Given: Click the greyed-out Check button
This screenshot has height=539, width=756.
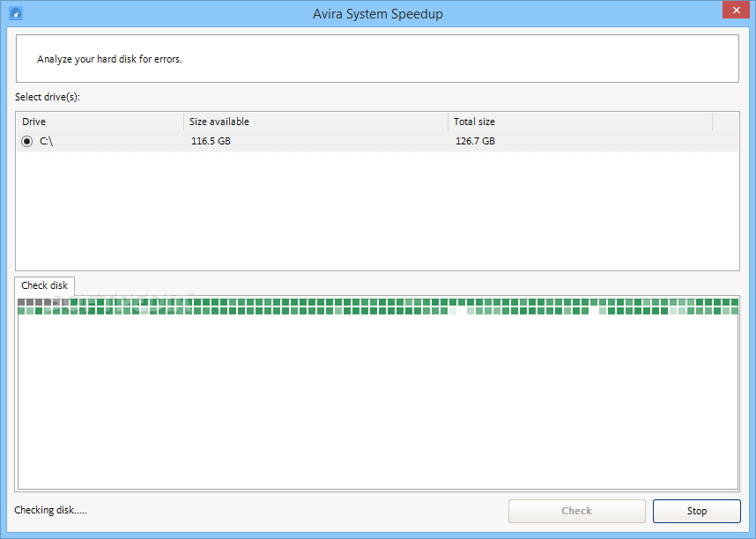Looking at the screenshot, I should [x=576, y=511].
